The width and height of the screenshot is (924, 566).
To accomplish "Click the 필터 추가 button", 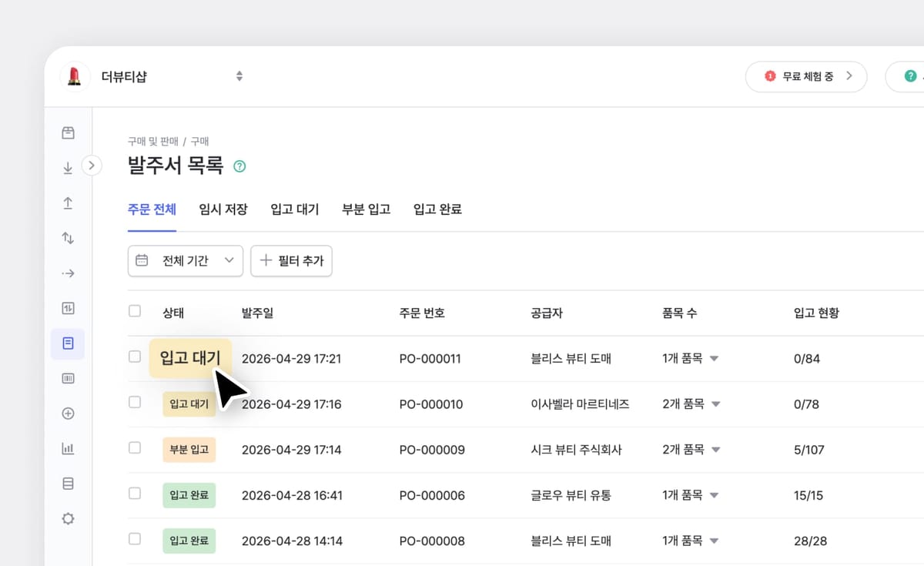I will (x=291, y=260).
